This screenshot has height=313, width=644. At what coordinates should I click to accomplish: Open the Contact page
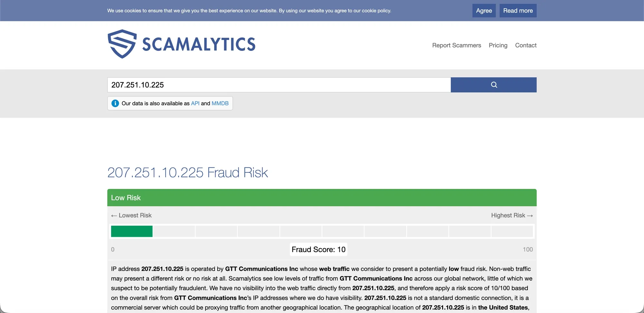pos(526,45)
